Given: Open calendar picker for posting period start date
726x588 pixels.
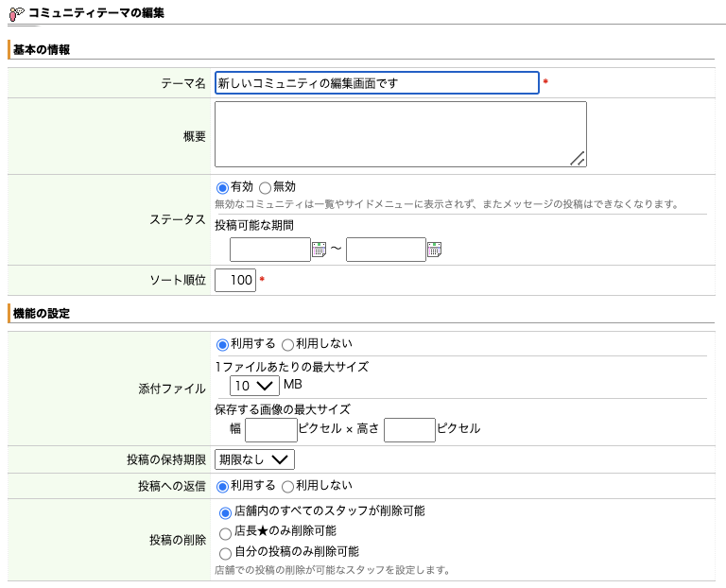Looking at the screenshot, I should (x=319, y=250).
